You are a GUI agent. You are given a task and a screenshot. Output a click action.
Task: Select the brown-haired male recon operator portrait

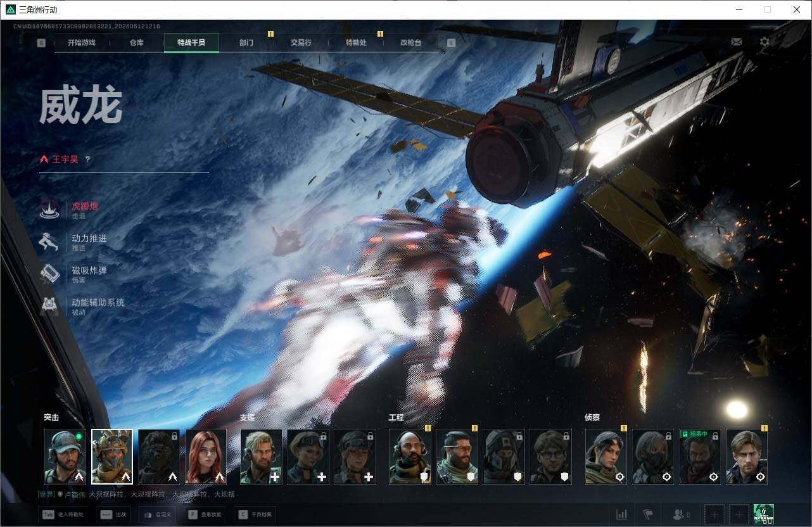(747, 457)
